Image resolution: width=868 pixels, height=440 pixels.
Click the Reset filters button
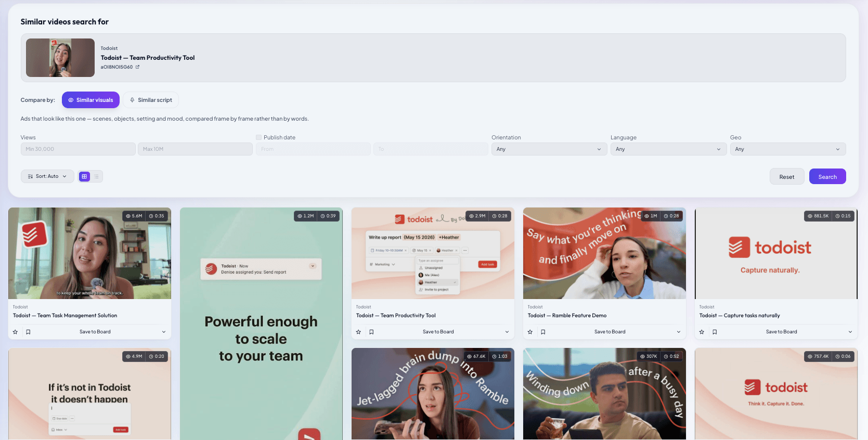(787, 177)
